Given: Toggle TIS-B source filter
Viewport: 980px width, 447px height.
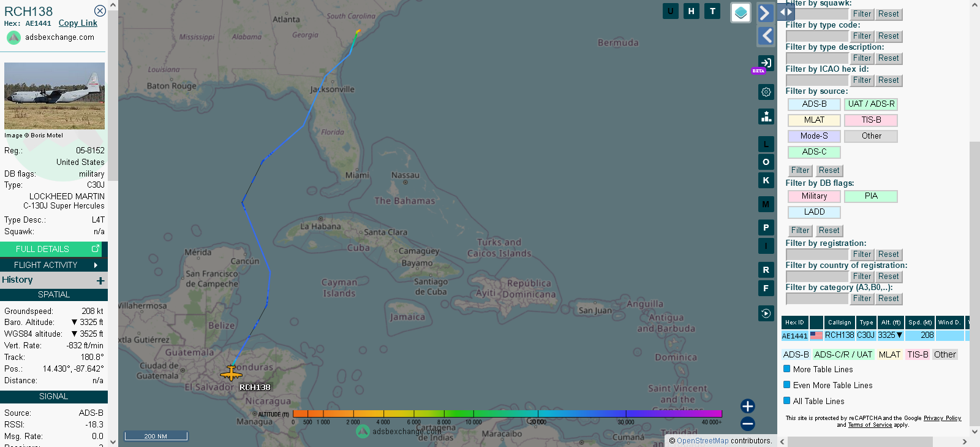Looking at the screenshot, I should 871,120.
